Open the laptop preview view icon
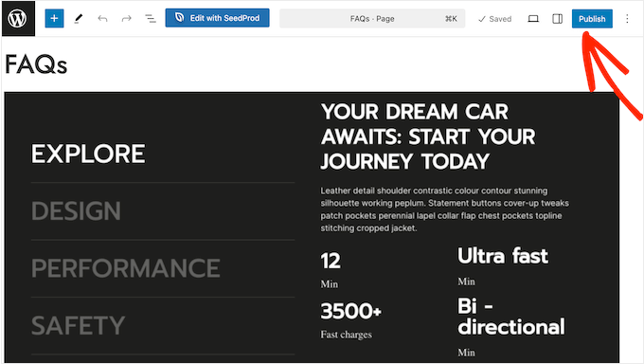644x364 pixels. click(533, 19)
